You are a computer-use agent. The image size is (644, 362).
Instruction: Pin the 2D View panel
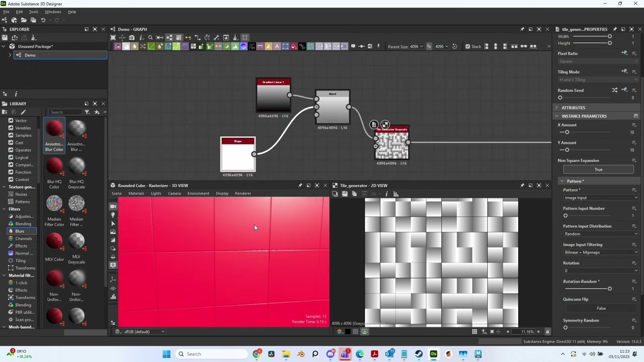(522, 186)
